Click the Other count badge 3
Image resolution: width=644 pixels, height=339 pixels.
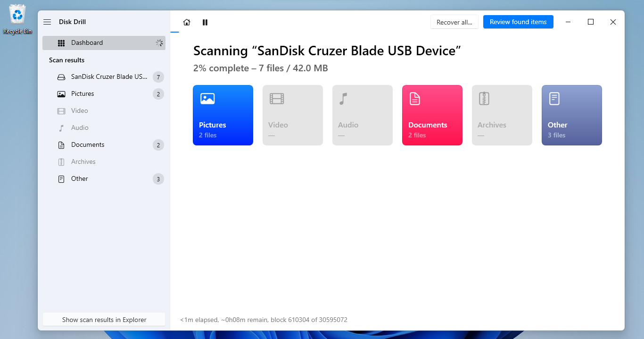[x=158, y=179]
